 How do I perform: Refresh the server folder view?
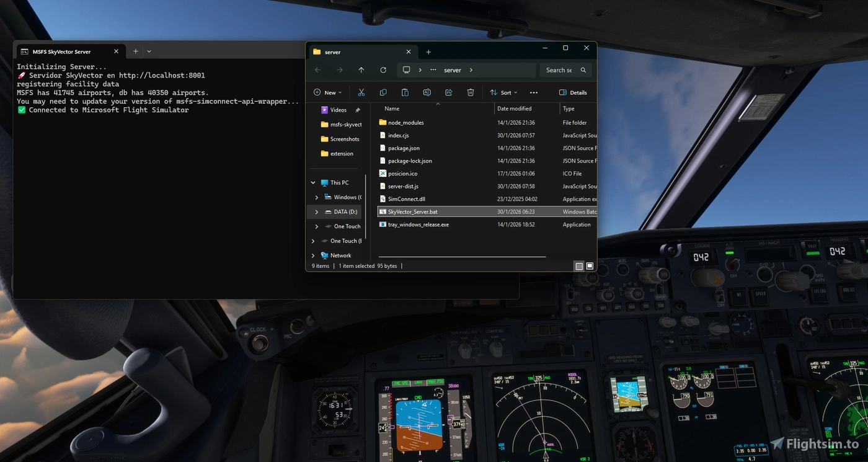tap(383, 69)
